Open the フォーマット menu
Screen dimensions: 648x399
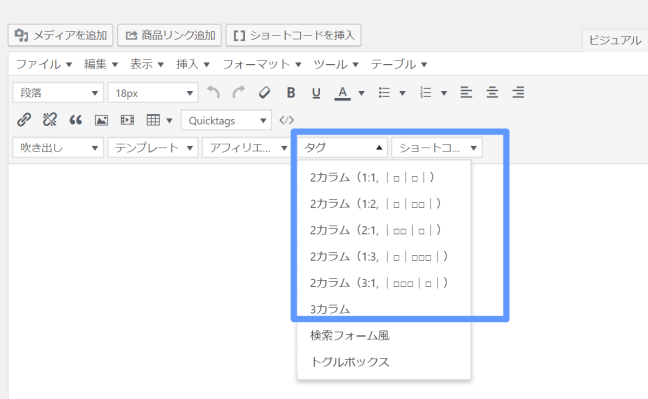(x=262, y=64)
